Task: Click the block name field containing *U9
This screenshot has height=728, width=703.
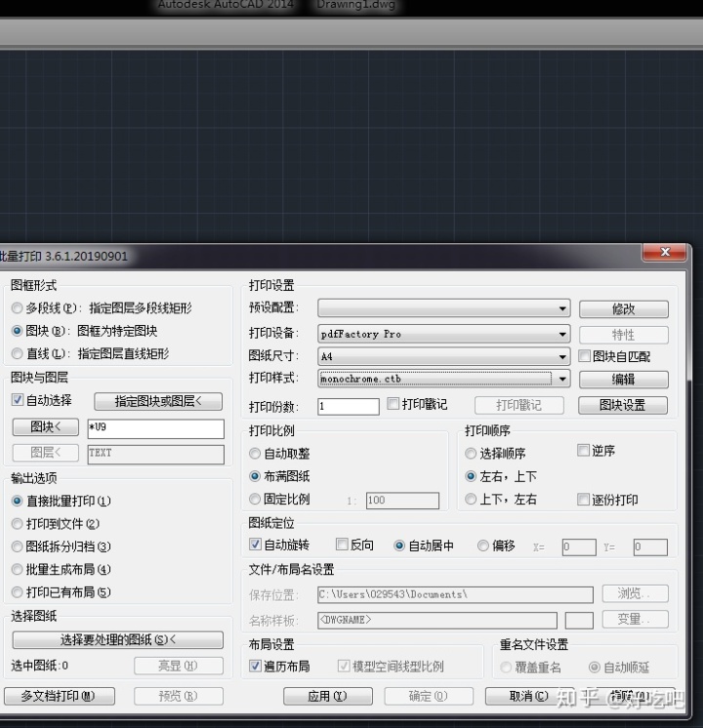Action: coord(155,428)
